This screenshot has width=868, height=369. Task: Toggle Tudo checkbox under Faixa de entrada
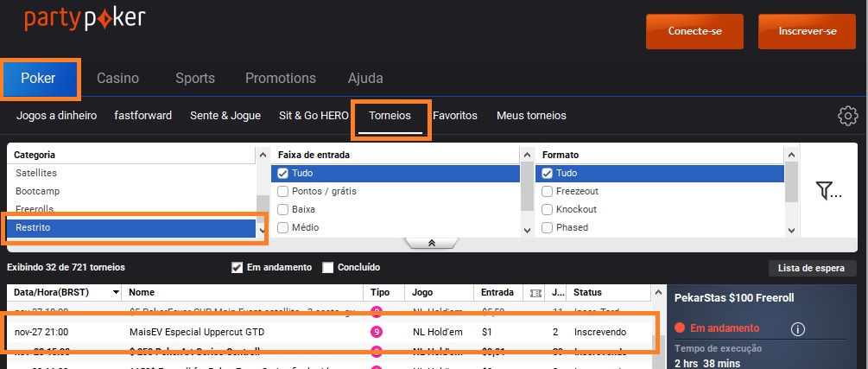(x=283, y=174)
